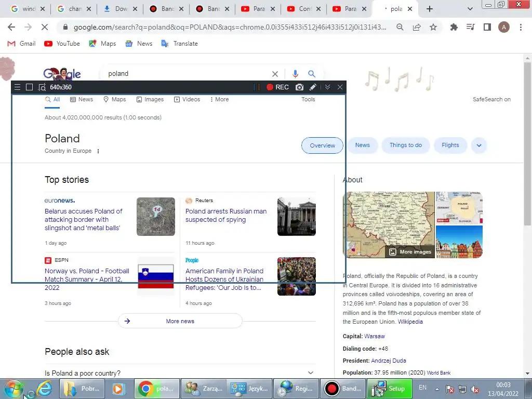Click the colorful houses thumbnail
This screenshot has width=532, height=399.
pyautogui.click(x=459, y=242)
